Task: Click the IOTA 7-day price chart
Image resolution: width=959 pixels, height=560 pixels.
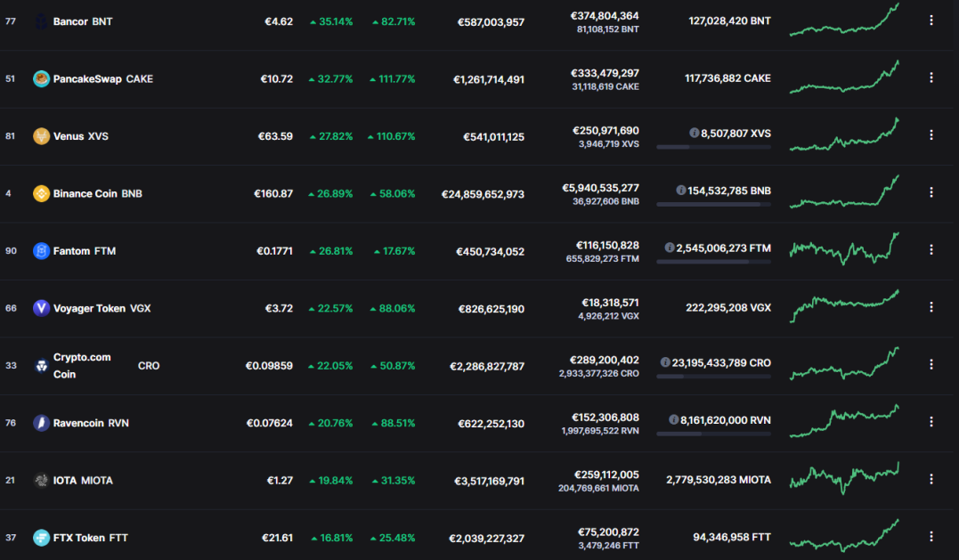Action: (x=844, y=478)
